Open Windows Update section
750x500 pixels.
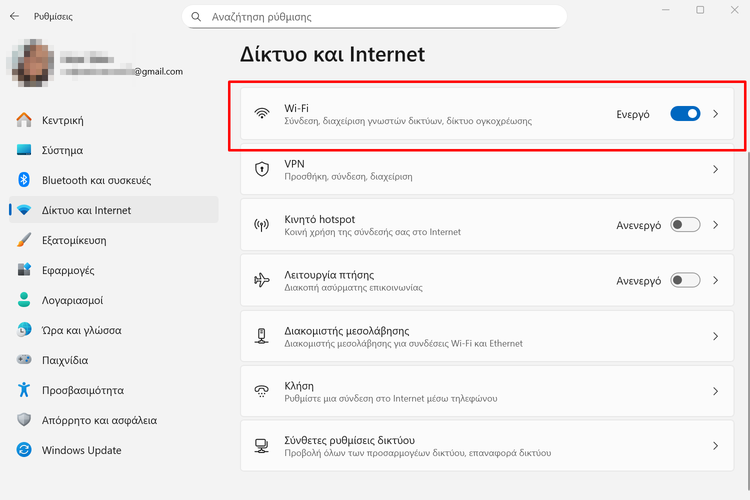point(80,450)
